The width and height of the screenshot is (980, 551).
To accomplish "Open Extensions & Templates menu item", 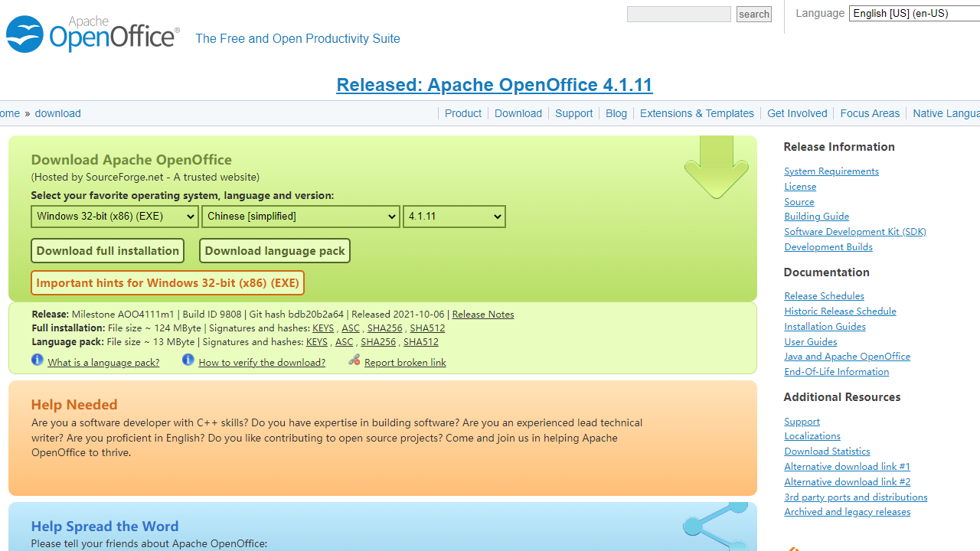I will pyautogui.click(x=697, y=113).
